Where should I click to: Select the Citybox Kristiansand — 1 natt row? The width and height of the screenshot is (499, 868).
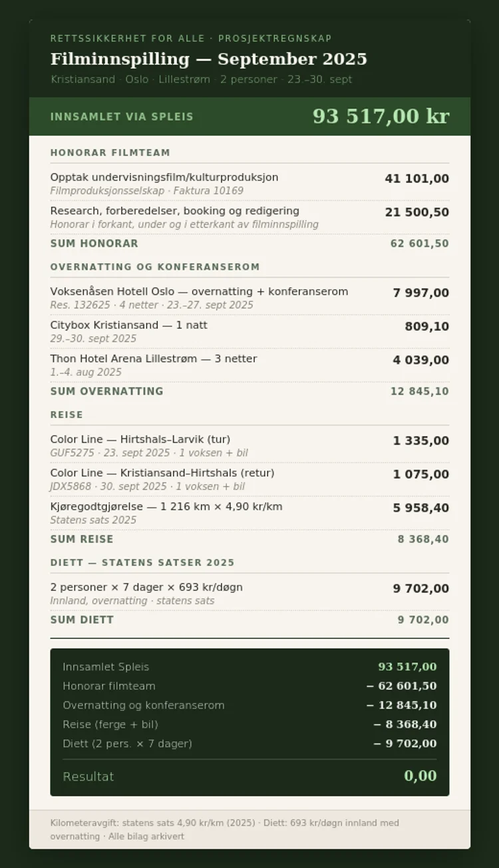point(249,331)
